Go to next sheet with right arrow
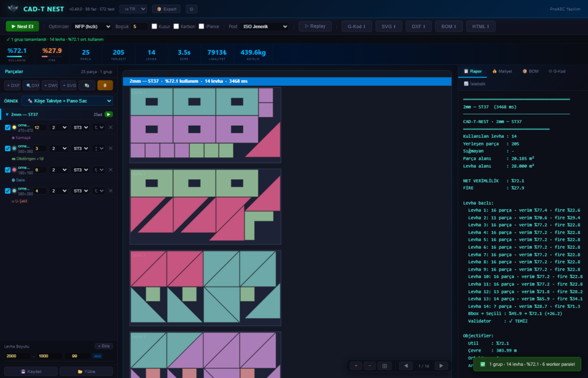588x378 pixels. pos(441,365)
